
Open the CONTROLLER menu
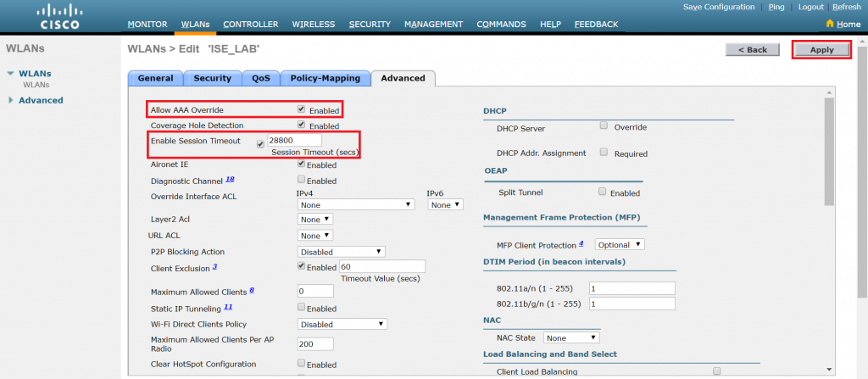(x=253, y=25)
